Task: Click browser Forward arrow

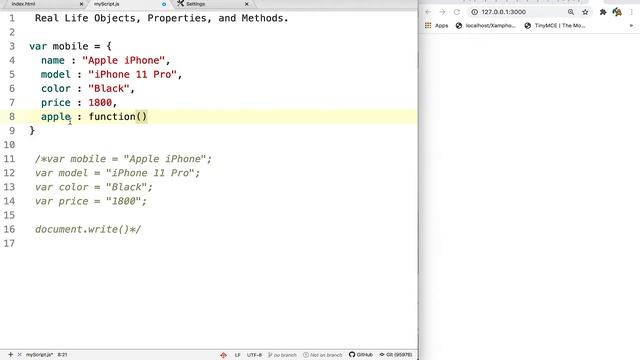Action: click(442, 12)
